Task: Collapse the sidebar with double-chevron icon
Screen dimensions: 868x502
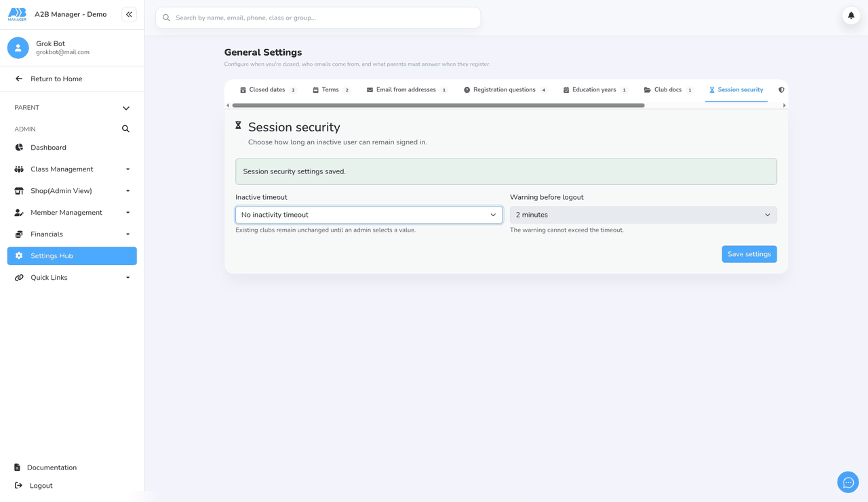Action: pos(129,14)
